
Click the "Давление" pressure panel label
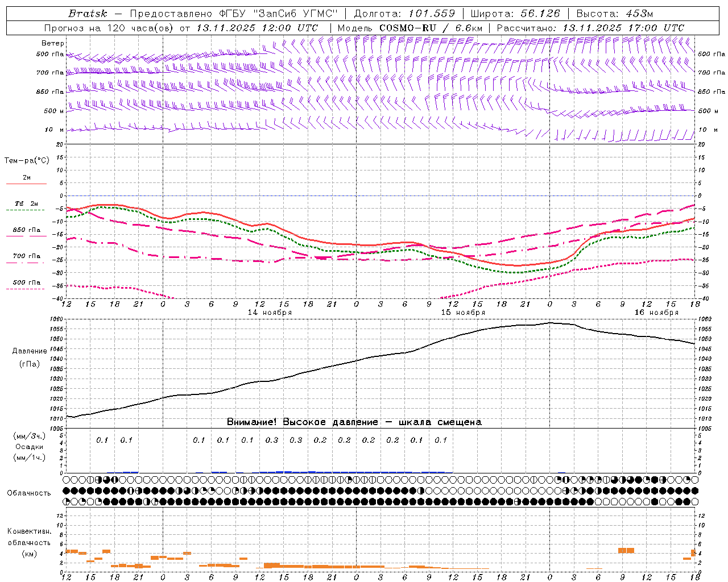pos(30,351)
